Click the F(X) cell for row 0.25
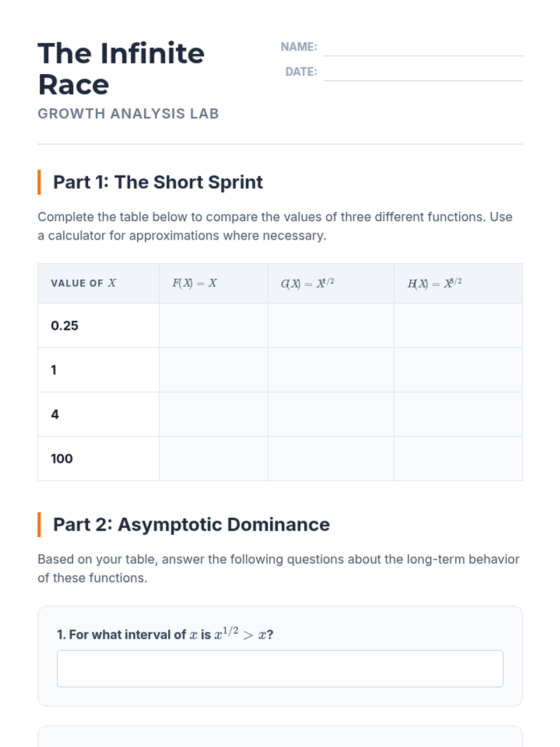560x747 pixels. tap(213, 325)
